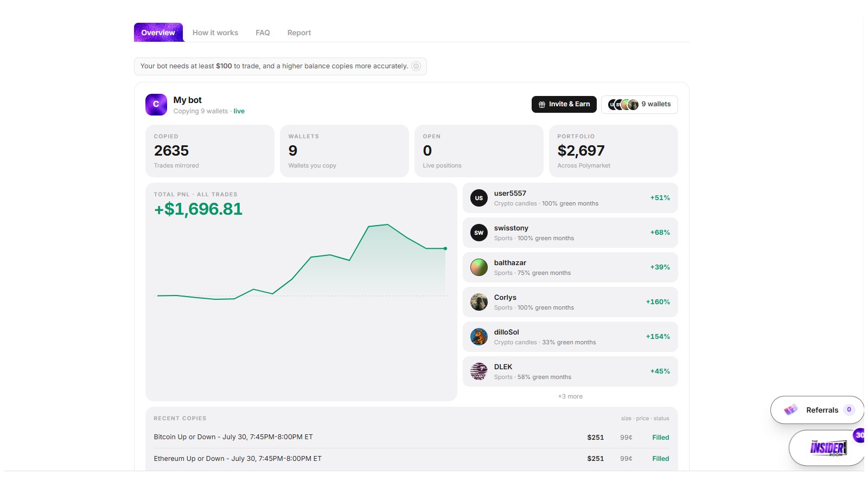Viewport: 868px width, 488px height.
Task: Open the Bitcoin Up or Down recent copy
Action: coord(412,437)
